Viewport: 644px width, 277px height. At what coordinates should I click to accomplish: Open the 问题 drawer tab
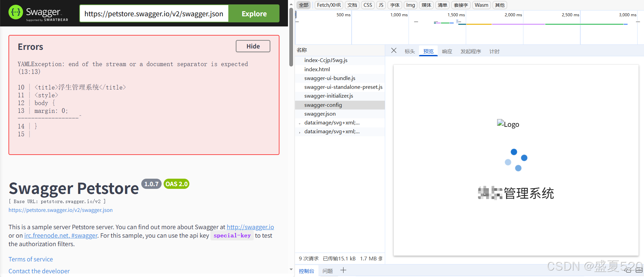coord(328,271)
